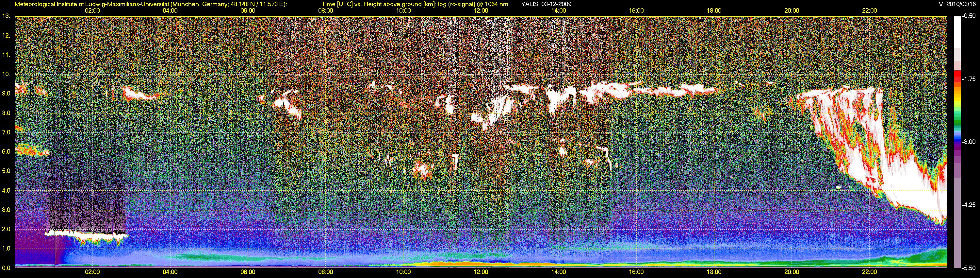Select the 22:00 label on the top time axis
The height and width of the screenshot is (278, 980).
click(869, 11)
